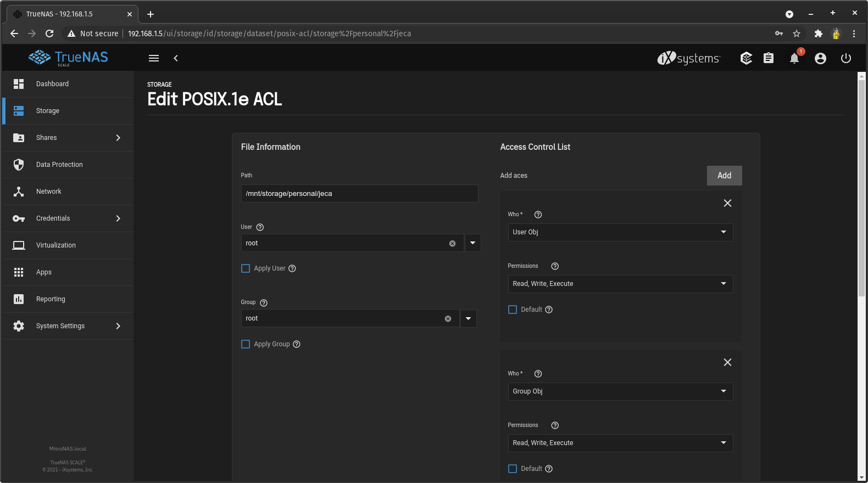Viewport: 868px width, 483px height.
Task: Open Apps in the sidebar
Action: [68, 272]
